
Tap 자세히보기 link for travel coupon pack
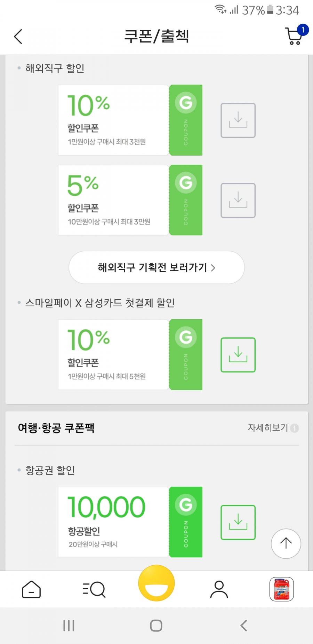[268, 427]
